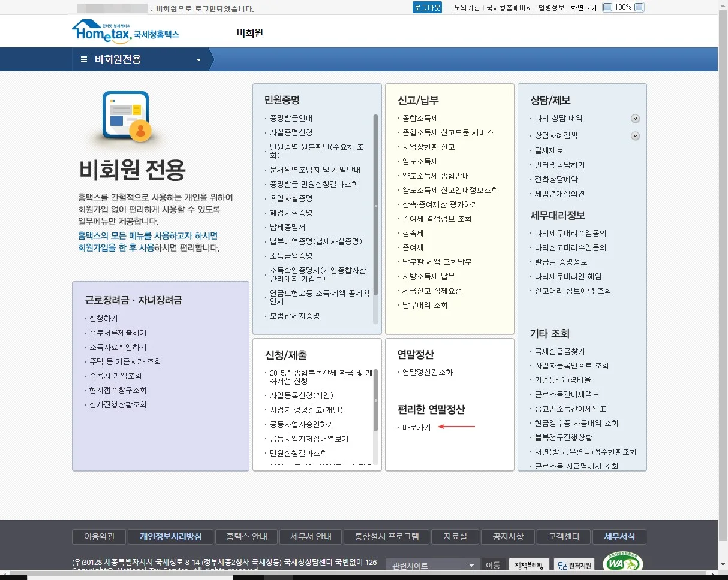Open 국세청홈페이지 link
Image resolution: width=728 pixels, height=580 pixels.
pyautogui.click(x=509, y=8)
